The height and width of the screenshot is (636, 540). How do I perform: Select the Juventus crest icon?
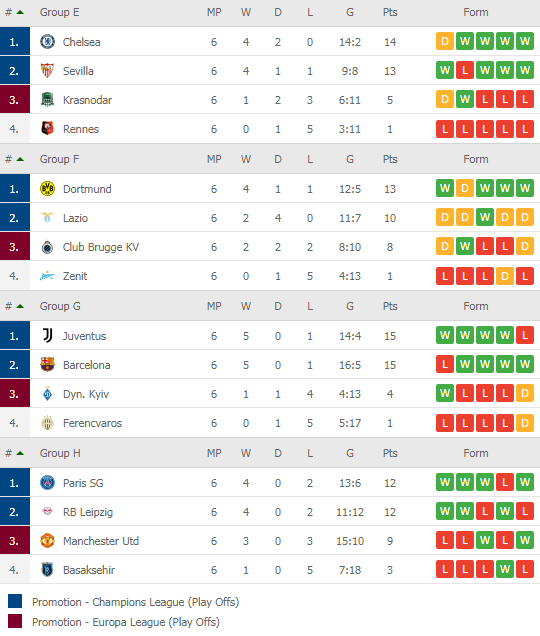(x=47, y=335)
